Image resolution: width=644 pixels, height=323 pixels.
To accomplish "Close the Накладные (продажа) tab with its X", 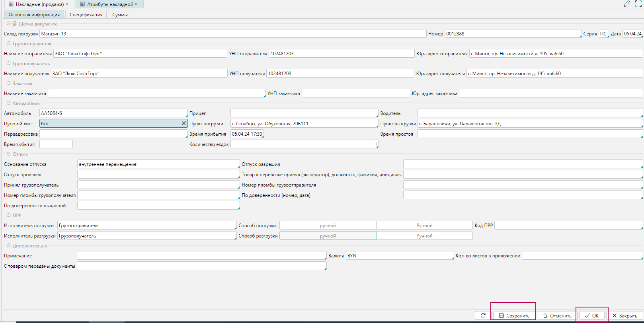I will (x=67, y=4).
